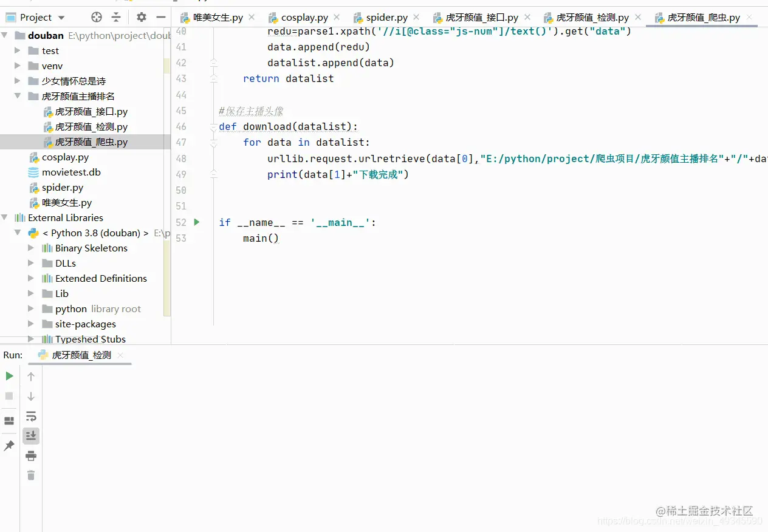The width and height of the screenshot is (768, 532).
Task: Close the 虎牙颜值_爬虫.py tab
Action: (749, 18)
